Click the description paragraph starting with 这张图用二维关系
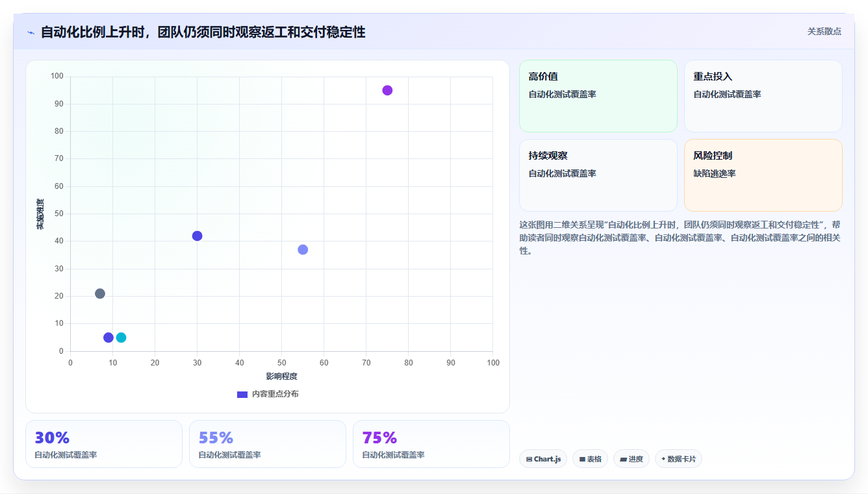 [680, 238]
